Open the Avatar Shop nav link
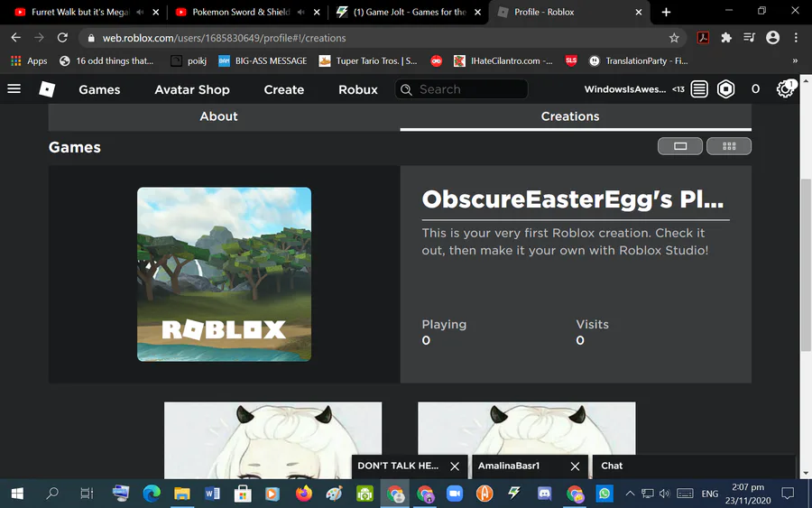Screen dimensions: 812x508 (192, 89)
